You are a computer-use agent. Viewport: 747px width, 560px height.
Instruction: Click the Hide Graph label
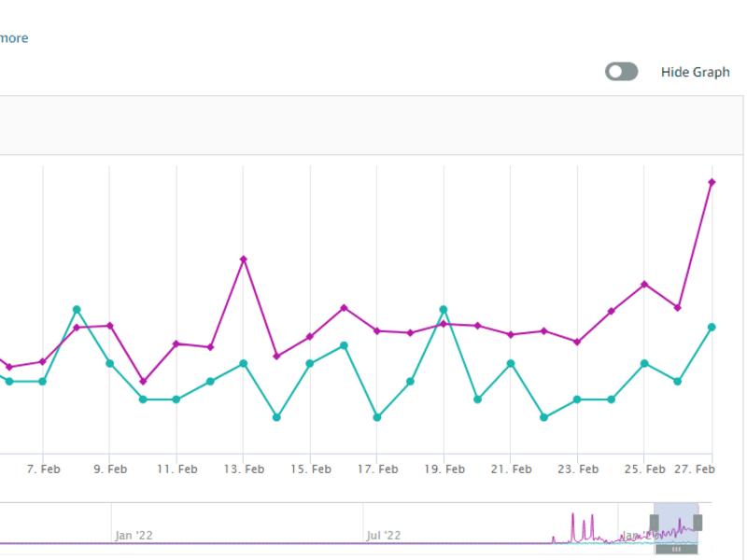(695, 72)
